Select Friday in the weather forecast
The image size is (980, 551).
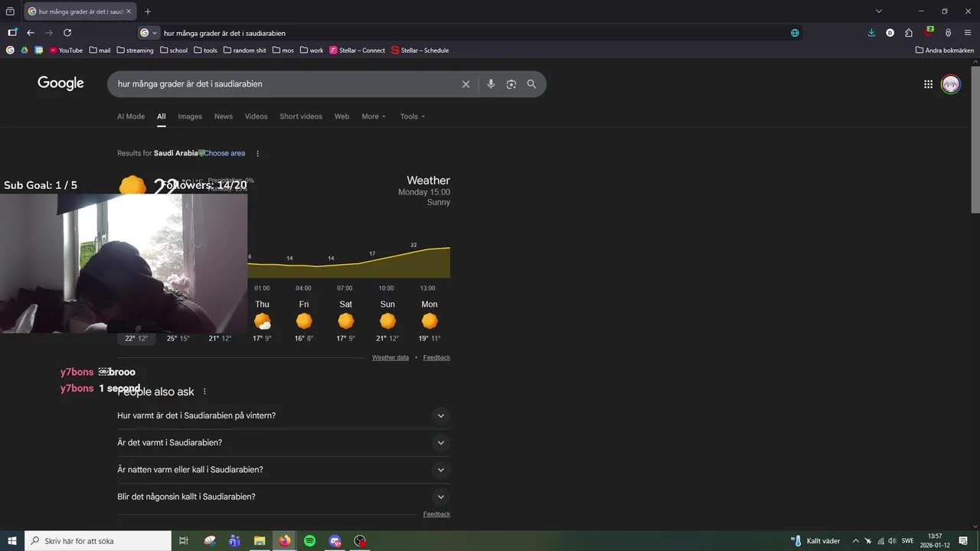click(304, 321)
